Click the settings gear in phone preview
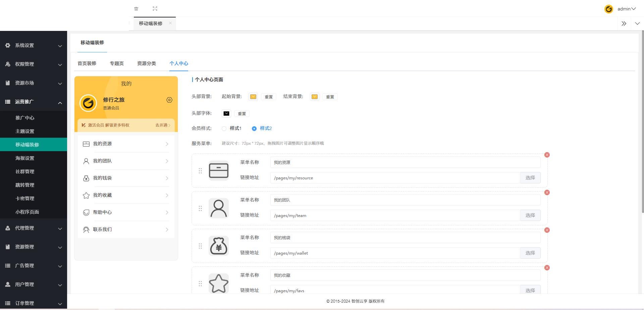Image resolution: width=644 pixels, height=310 pixels. click(169, 100)
